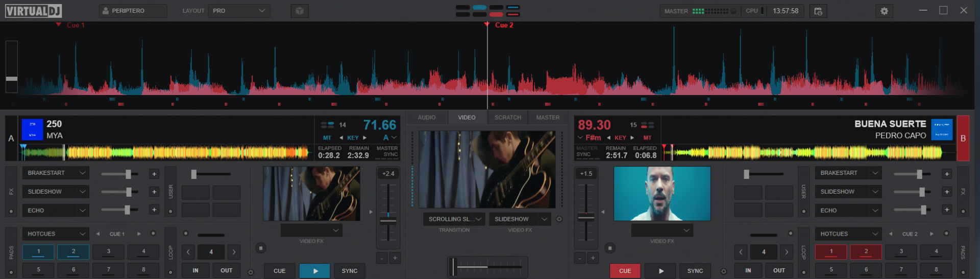
Task: Click plus button beside deck B ECHO
Action: tap(947, 210)
